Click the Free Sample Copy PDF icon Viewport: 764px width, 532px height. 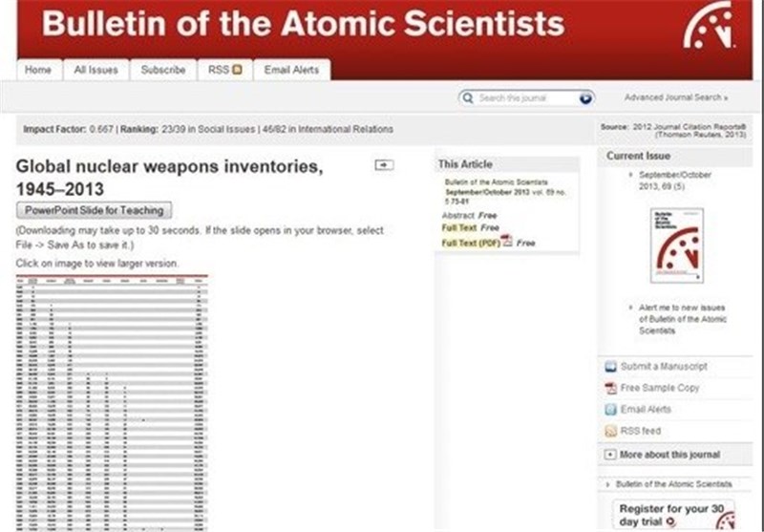(x=610, y=388)
